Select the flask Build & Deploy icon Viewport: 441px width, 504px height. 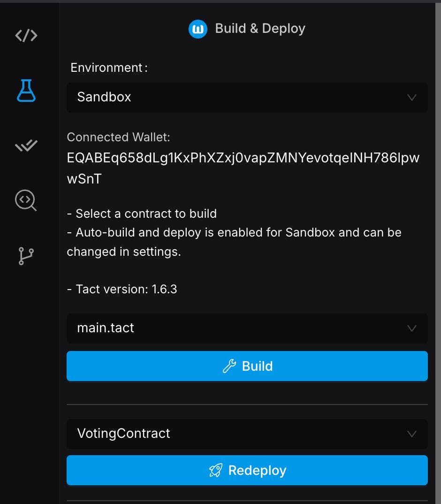click(26, 91)
